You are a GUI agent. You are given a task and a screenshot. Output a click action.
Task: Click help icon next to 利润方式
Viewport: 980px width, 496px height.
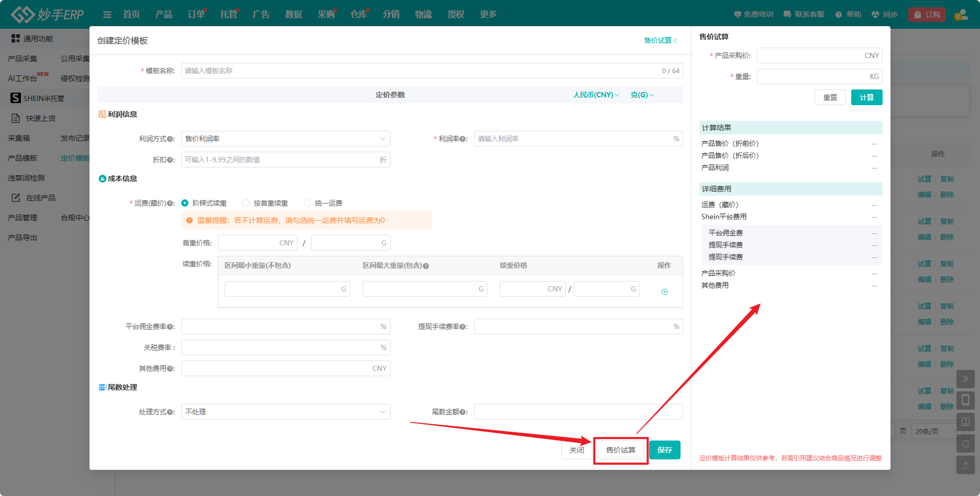point(171,139)
